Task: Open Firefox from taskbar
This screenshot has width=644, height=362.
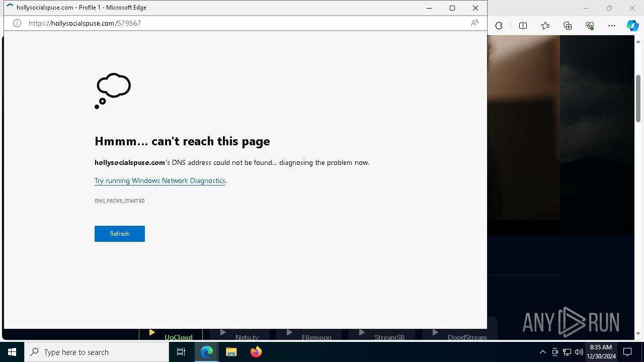Action: pyautogui.click(x=256, y=352)
